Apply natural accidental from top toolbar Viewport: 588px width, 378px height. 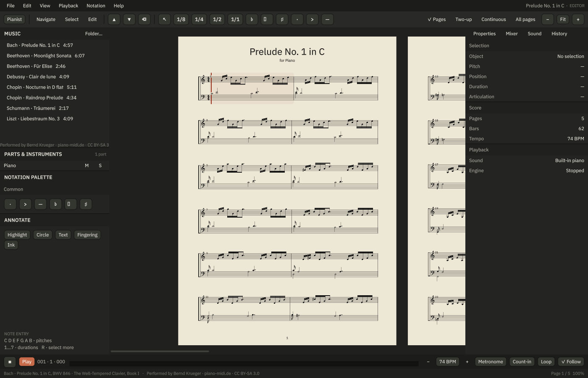pyautogui.click(x=267, y=19)
